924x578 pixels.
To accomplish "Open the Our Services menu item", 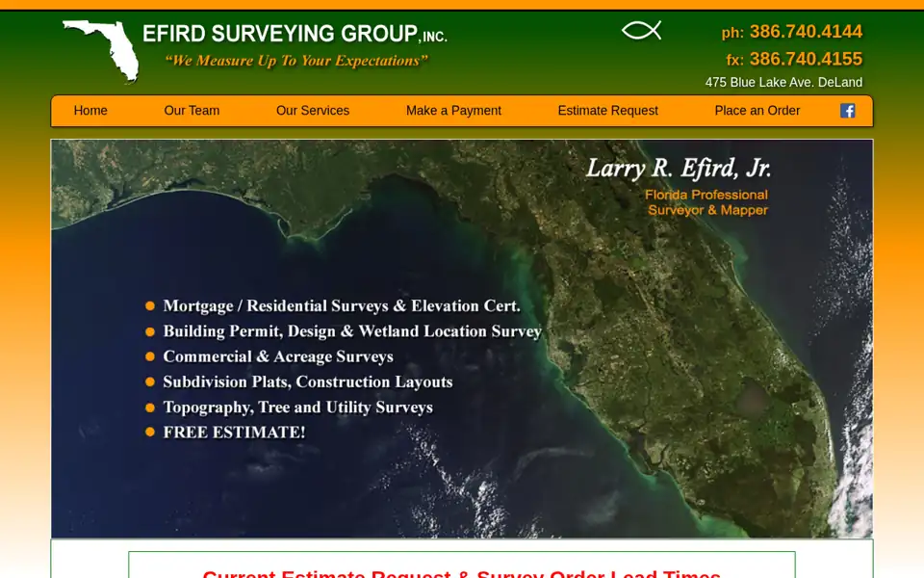I will pyautogui.click(x=312, y=110).
